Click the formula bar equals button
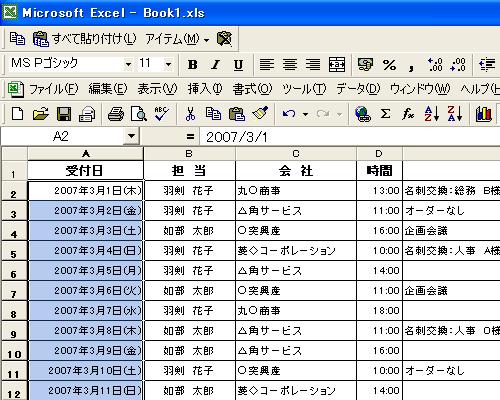 (190, 137)
